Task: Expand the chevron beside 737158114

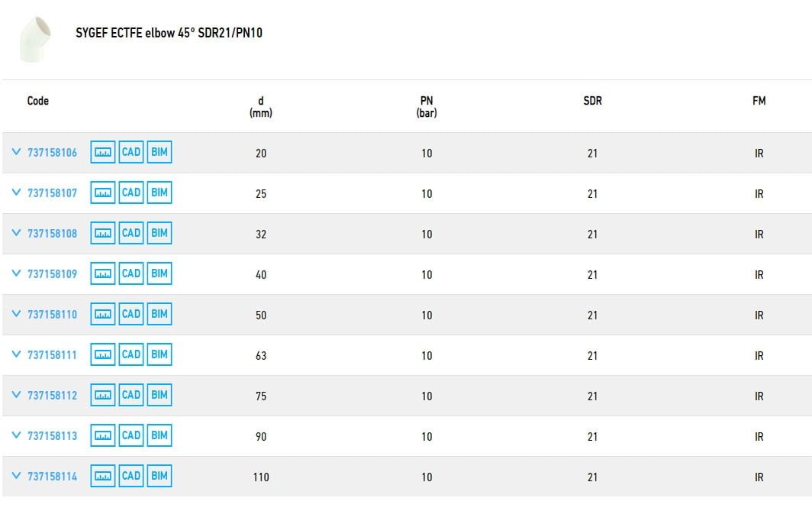Action: (17, 476)
